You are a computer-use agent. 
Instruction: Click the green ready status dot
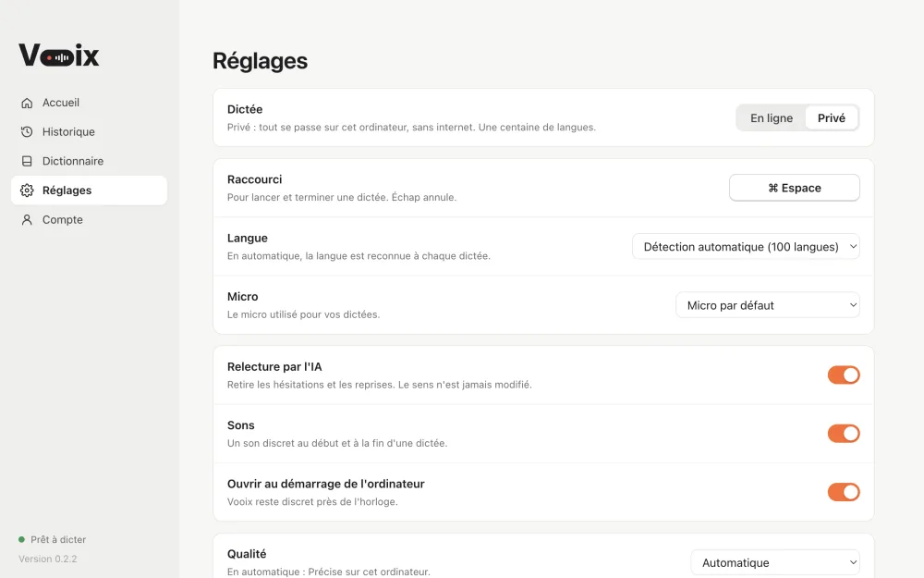(22, 539)
